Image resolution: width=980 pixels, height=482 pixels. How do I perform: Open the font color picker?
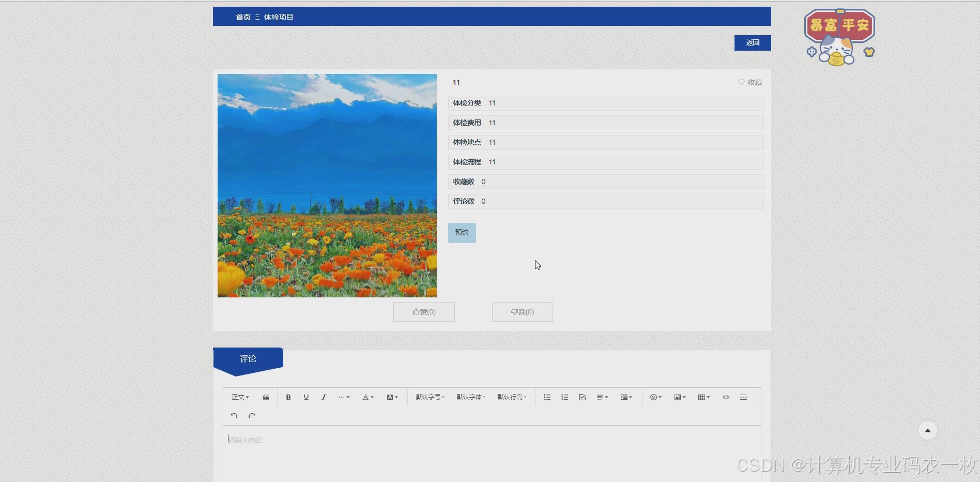tap(368, 397)
